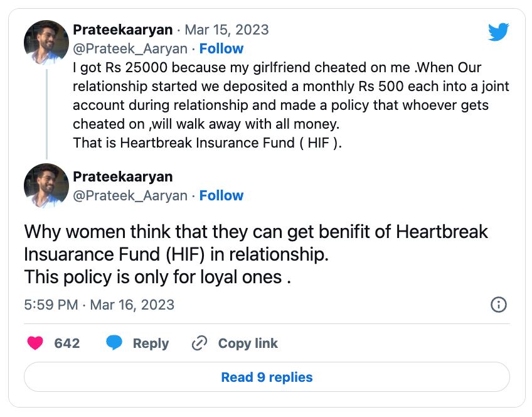Open the avatar on the Mar 15 tweet
The height and width of the screenshot is (417, 532).
tap(46, 43)
